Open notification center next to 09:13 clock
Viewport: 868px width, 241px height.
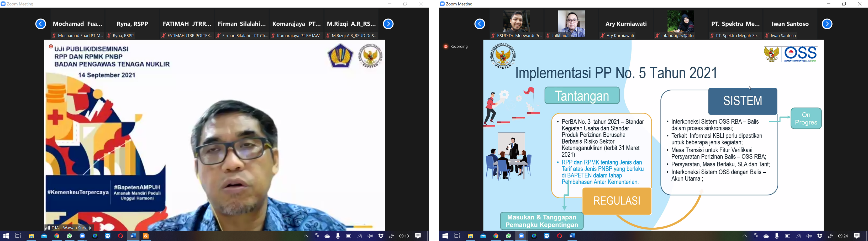pyautogui.click(x=418, y=236)
